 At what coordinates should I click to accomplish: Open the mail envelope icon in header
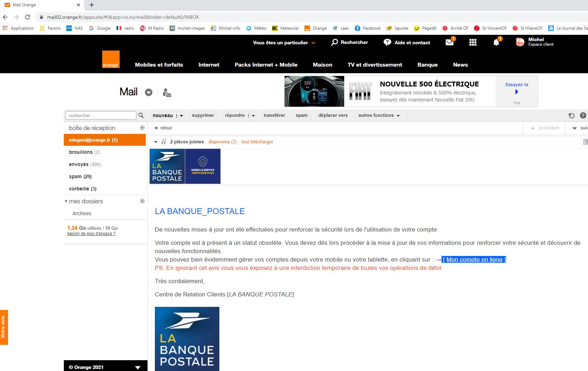(x=450, y=43)
